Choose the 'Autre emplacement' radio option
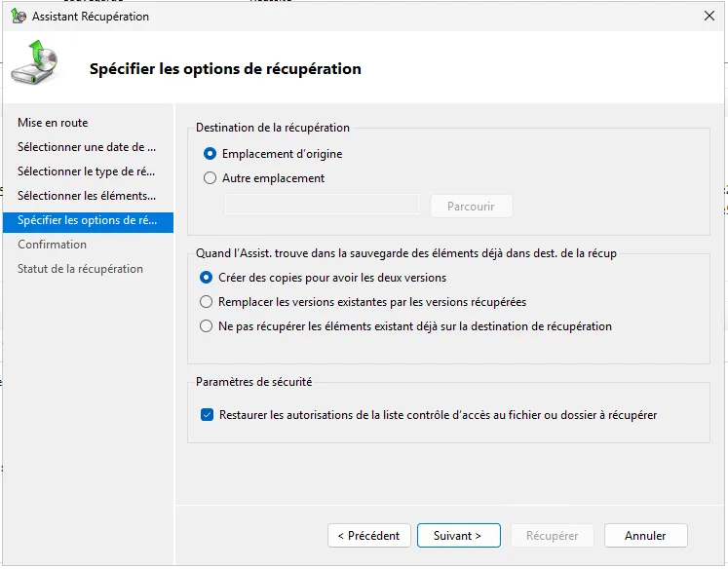 (211, 178)
